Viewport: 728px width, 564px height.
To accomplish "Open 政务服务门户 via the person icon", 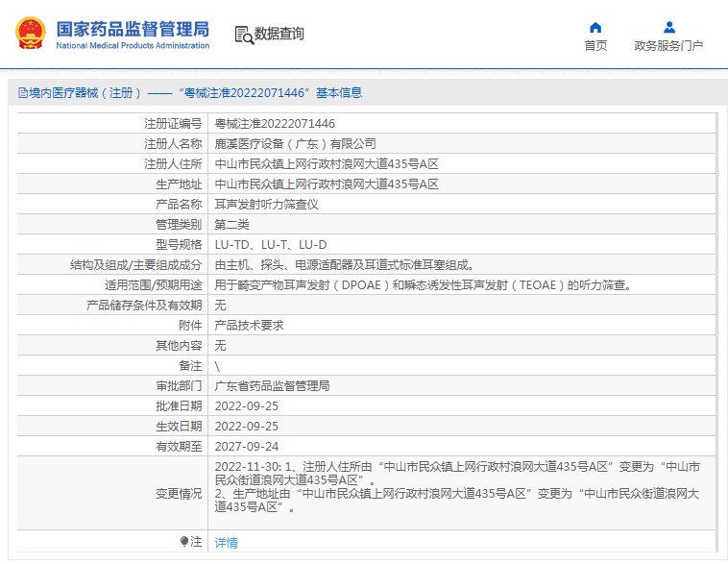I will coord(669,28).
